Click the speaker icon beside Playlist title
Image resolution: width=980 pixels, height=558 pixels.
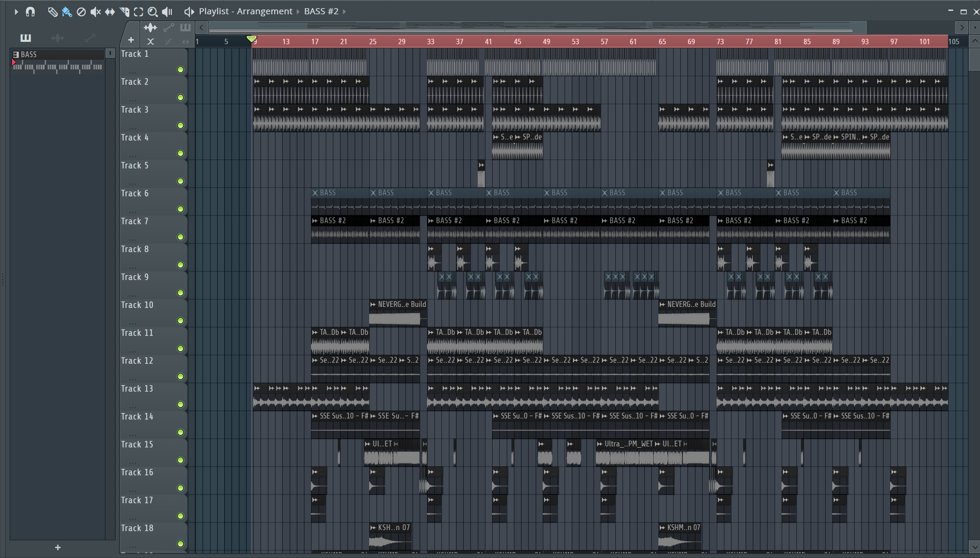189,12
